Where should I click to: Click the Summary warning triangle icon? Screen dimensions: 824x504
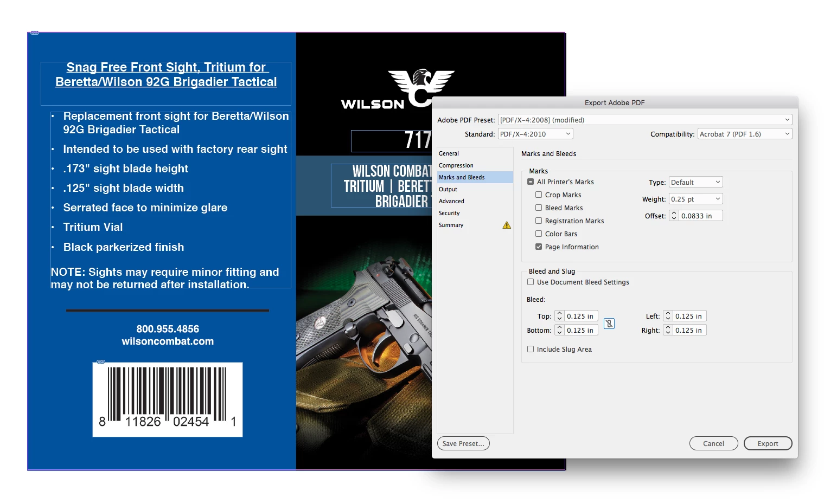coord(507,225)
